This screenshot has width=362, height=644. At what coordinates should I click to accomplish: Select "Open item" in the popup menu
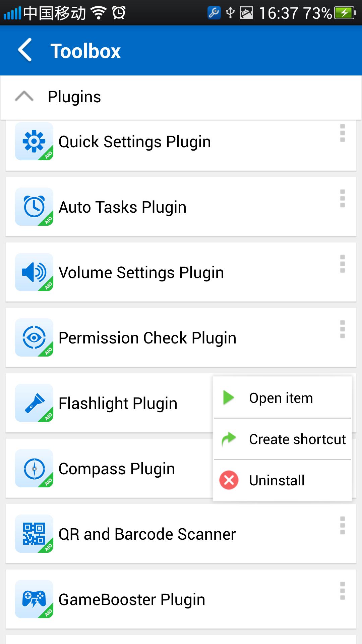(x=282, y=398)
